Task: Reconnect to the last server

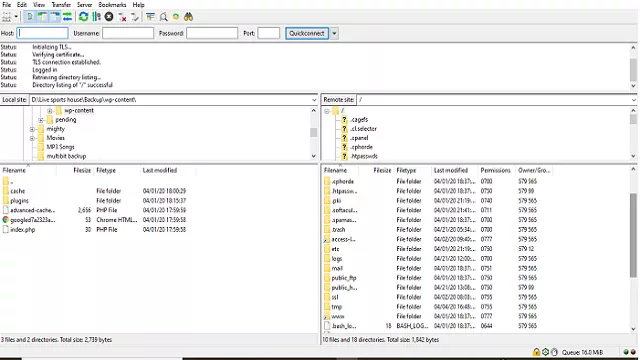Action: pos(135,17)
